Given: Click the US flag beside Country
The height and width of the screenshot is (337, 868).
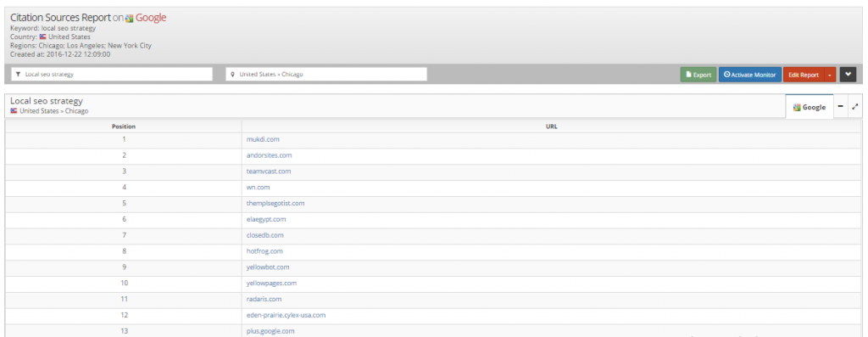Looking at the screenshot, I should [x=42, y=37].
